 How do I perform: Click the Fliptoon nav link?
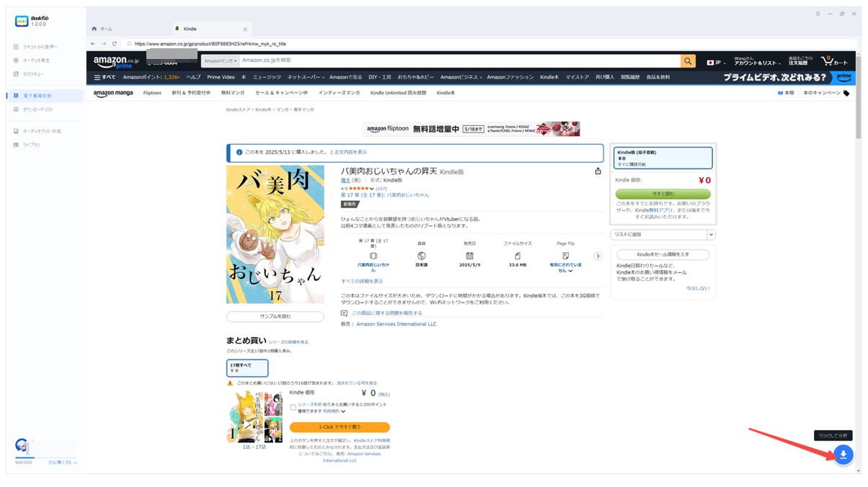(x=153, y=93)
